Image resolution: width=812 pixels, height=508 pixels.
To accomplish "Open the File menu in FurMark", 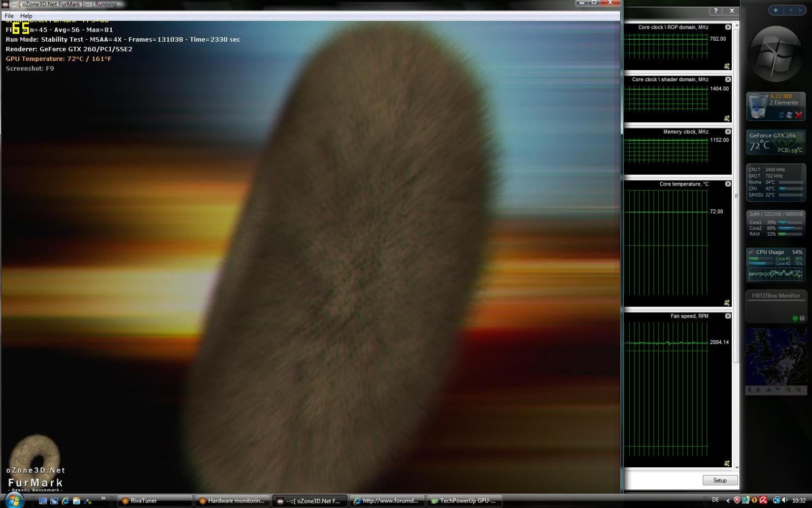I will click(9, 16).
